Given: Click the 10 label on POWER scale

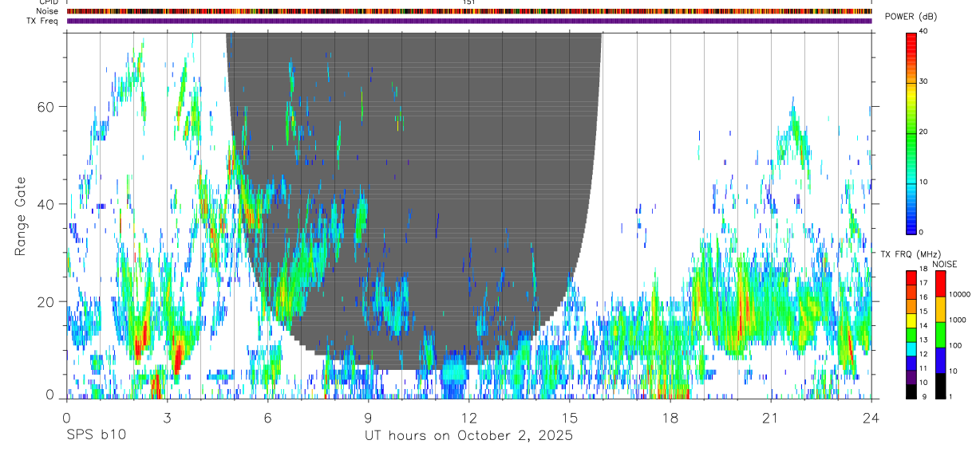Looking at the screenshot, I should (923, 182).
